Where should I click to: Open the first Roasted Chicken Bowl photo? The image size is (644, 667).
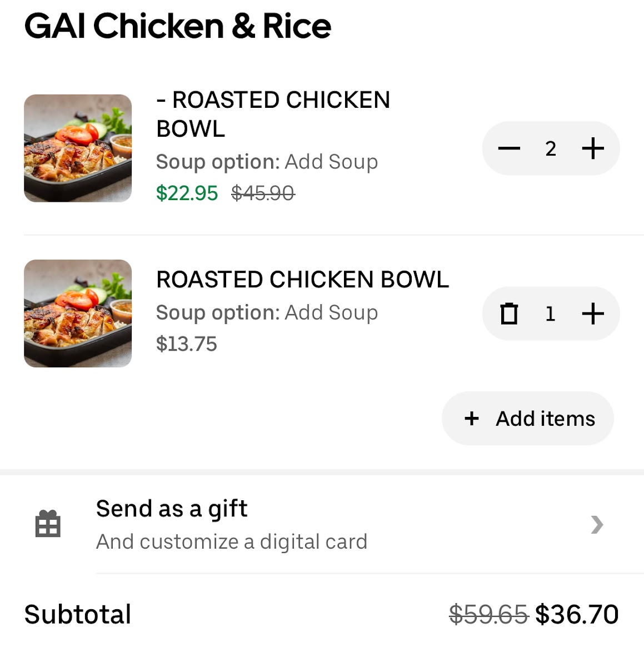(x=78, y=148)
